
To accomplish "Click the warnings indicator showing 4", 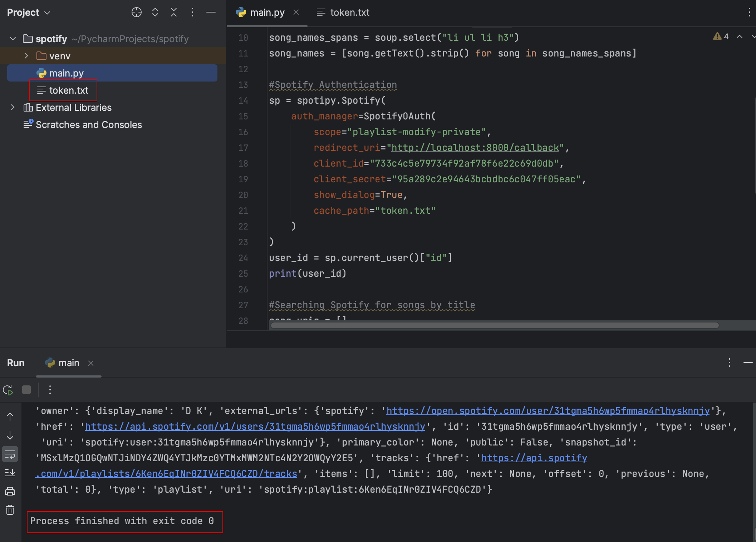I will point(721,36).
